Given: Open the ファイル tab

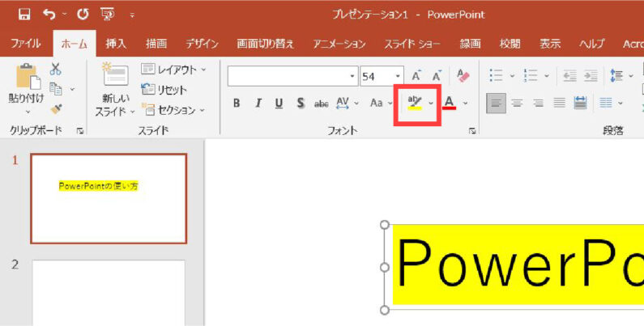Looking at the screenshot, I should (x=25, y=44).
